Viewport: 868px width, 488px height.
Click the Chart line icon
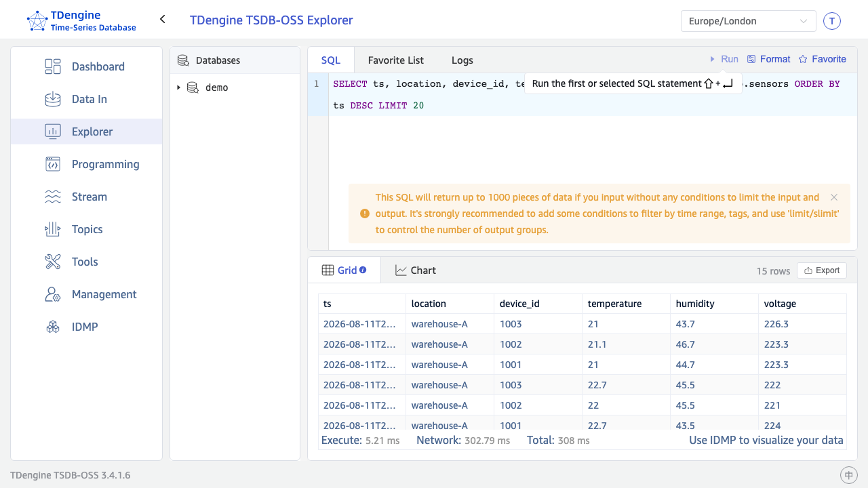tap(401, 270)
